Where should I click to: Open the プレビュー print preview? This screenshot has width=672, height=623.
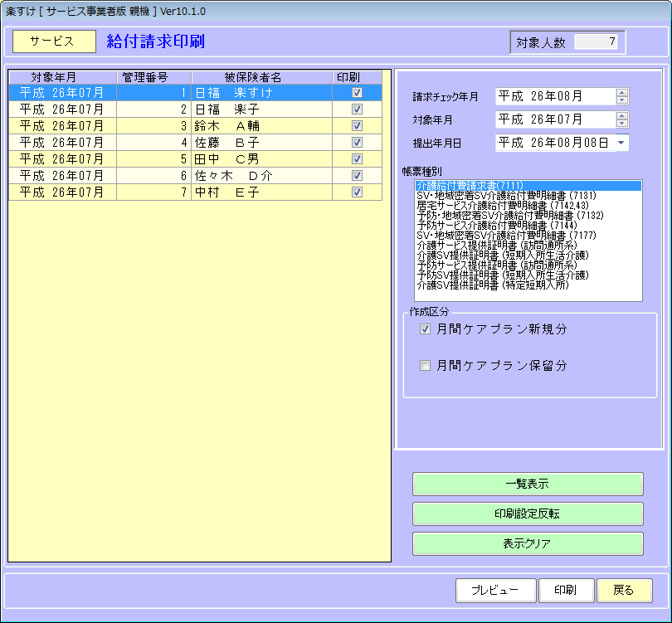pyautogui.click(x=496, y=591)
